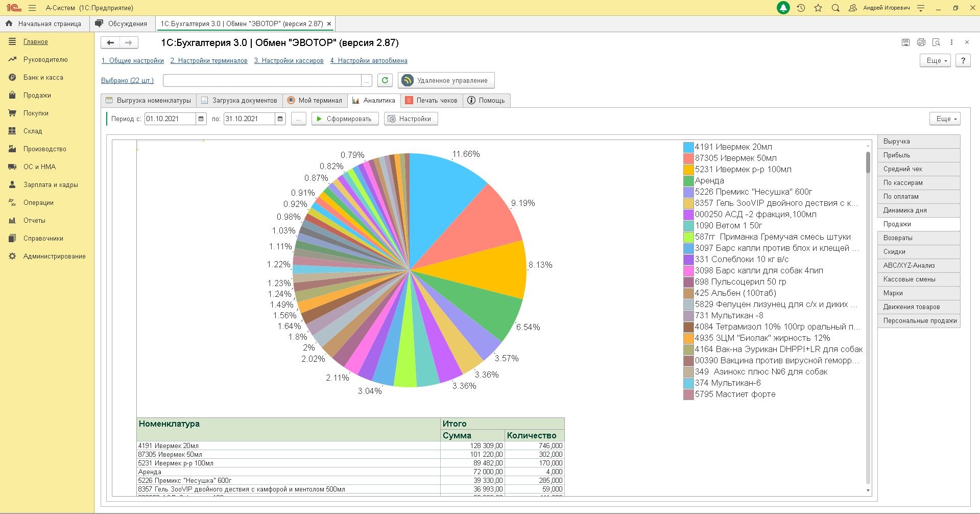Screen dimensions: 980x514
Task: Open the period selection ellipsis button
Action: point(298,119)
